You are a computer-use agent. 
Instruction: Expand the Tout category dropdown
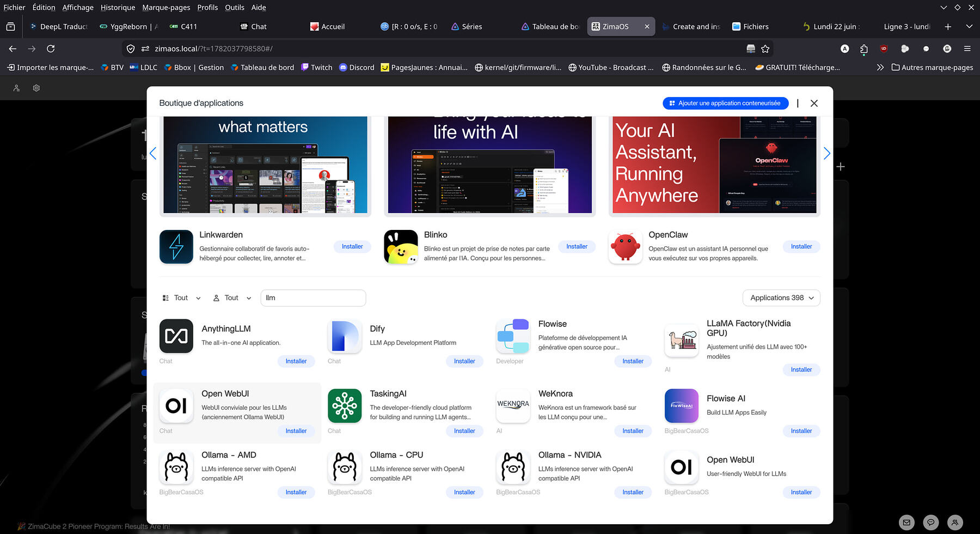[x=182, y=298]
